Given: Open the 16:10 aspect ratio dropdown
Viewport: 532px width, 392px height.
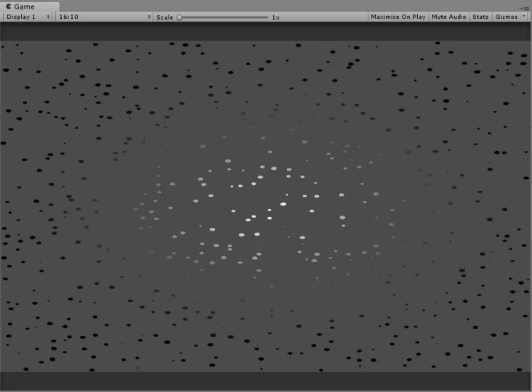Looking at the screenshot, I should [x=104, y=17].
